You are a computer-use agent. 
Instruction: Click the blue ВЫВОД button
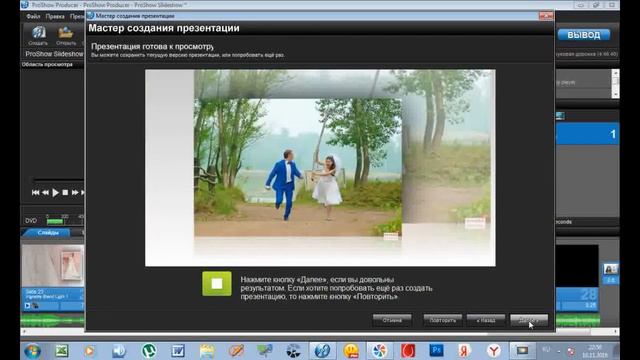(x=584, y=35)
